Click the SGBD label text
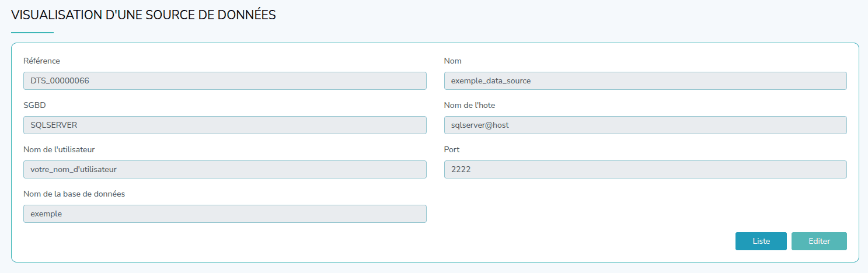The width and height of the screenshot is (868, 273). pyautogui.click(x=34, y=105)
